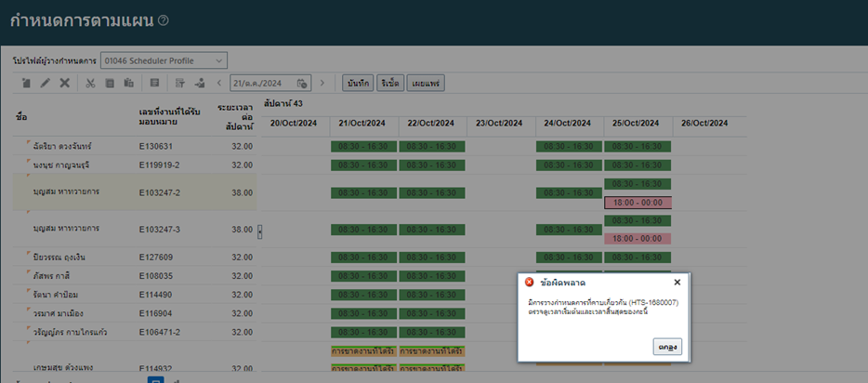Image resolution: width=868 pixels, height=383 pixels.
Task: Open the 01046 Scheduler Profile dropdown
Action: [164, 60]
